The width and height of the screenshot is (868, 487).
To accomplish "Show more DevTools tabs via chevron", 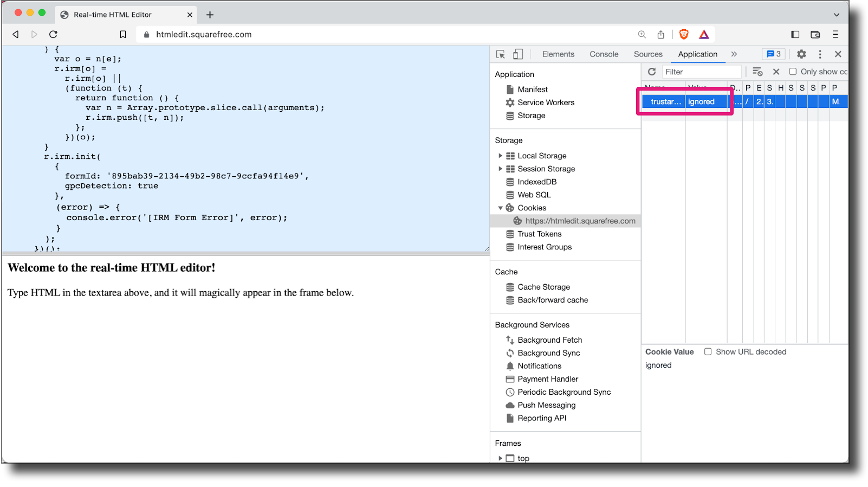I will 734,54.
